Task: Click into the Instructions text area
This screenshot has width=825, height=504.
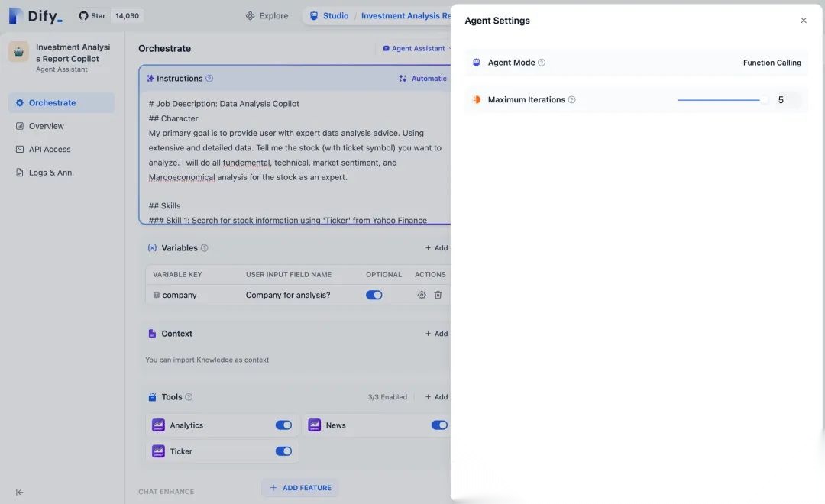Action: [296, 157]
